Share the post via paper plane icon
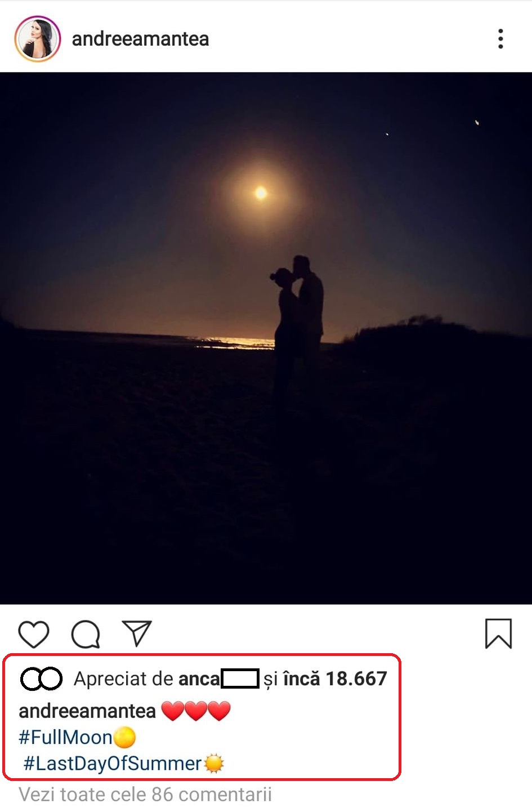This screenshot has height=808, width=532. 137,633
